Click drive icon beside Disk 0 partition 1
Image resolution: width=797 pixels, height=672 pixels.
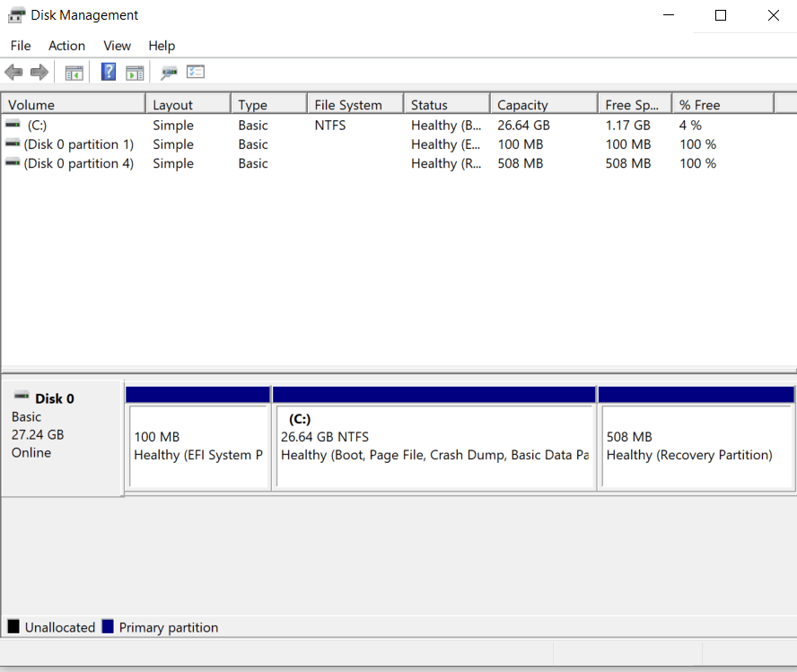pos(13,144)
